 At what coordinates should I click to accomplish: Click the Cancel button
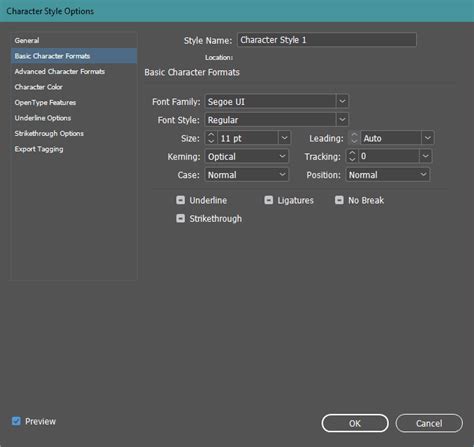point(429,423)
